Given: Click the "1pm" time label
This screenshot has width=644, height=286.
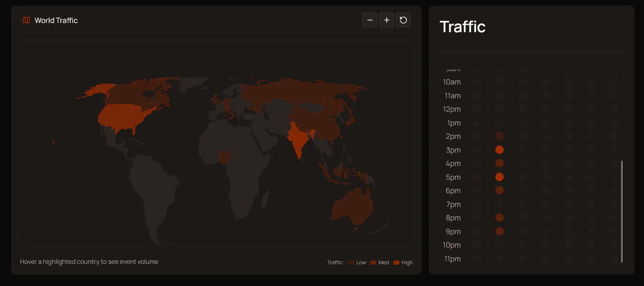Looking at the screenshot, I should [x=454, y=123].
